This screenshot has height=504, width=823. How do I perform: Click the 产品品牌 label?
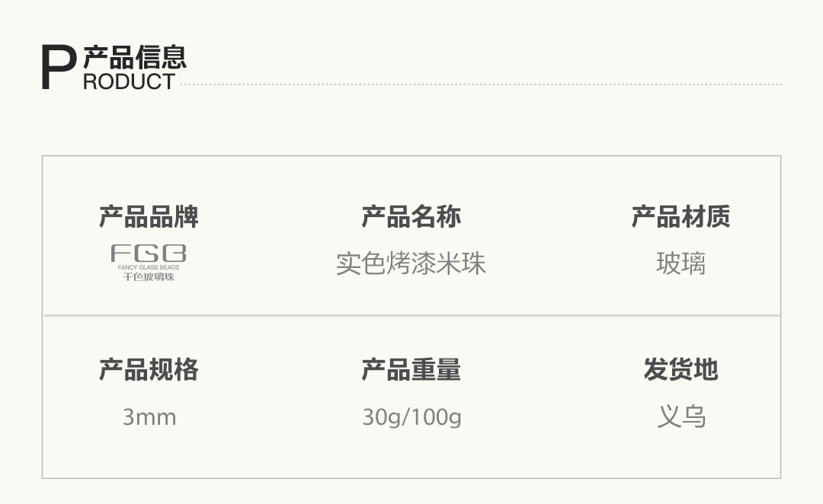click(149, 217)
